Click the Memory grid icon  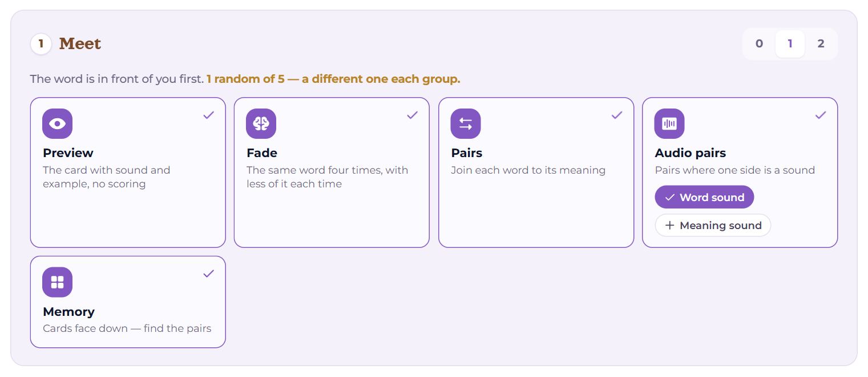click(x=57, y=282)
